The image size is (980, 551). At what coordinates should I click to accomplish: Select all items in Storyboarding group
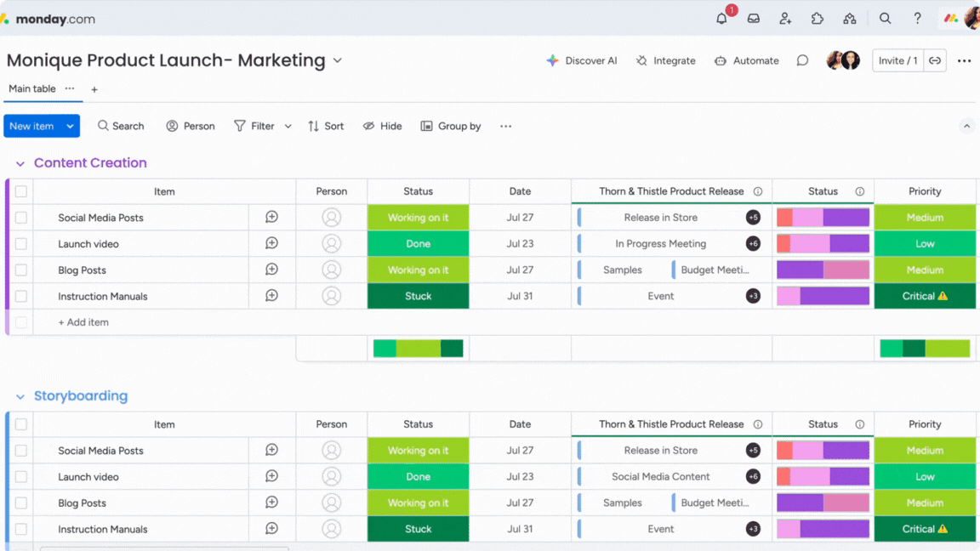click(x=21, y=424)
